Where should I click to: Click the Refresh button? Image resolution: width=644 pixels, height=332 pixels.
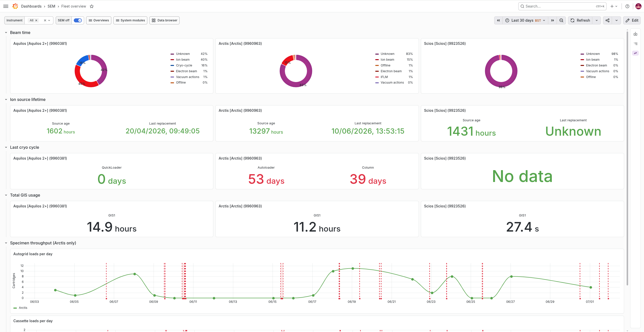[580, 20]
